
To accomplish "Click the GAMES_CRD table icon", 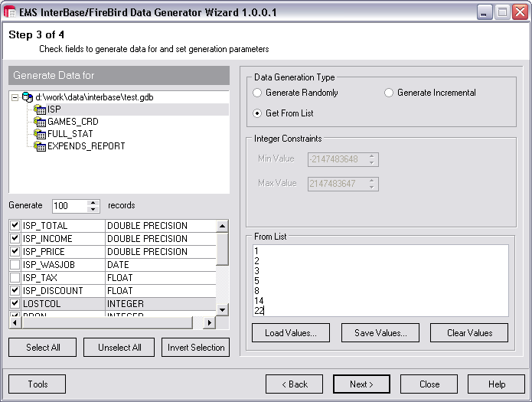I will 40,122.
